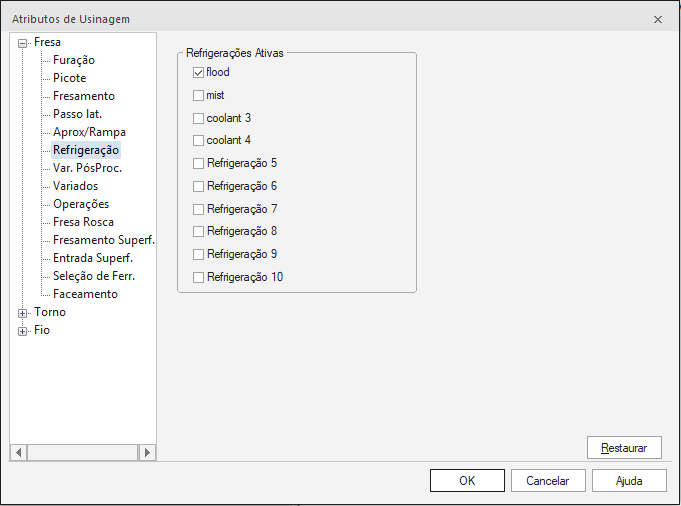Screen dimensions: 681x506
Task: Tick the Refrigeração 5 checkbox
Action: (198, 164)
